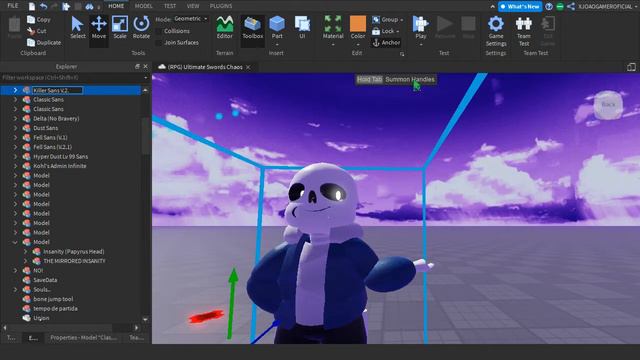Click the green Y-axis move handle
The image size is (640, 360).
point(233,302)
